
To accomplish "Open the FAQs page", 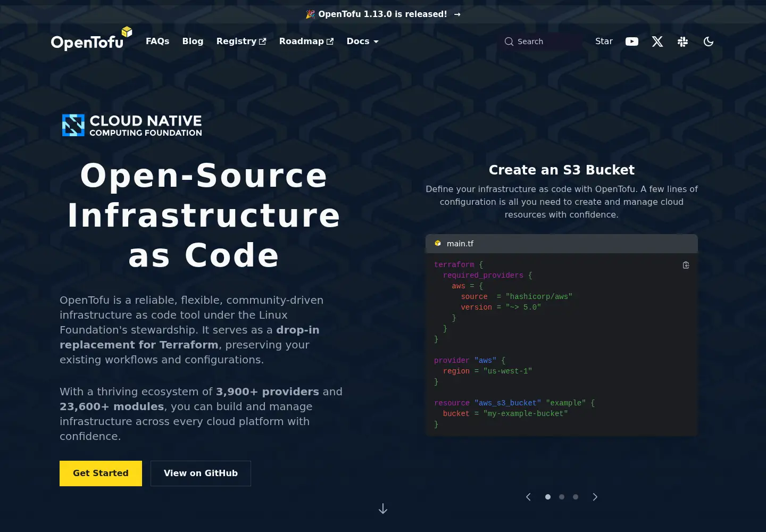I will pos(157,41).
